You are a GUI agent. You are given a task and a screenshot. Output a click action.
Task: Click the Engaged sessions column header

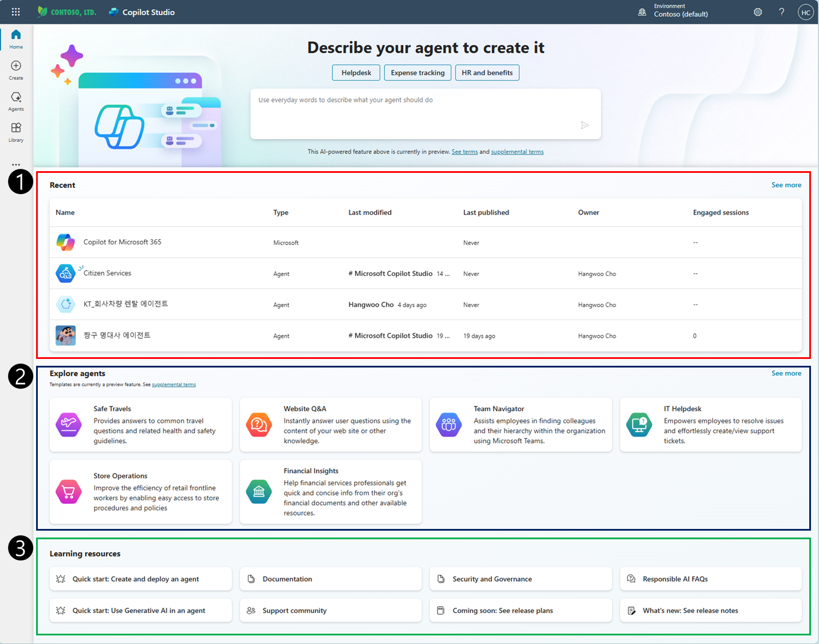(x=720, y=212)
